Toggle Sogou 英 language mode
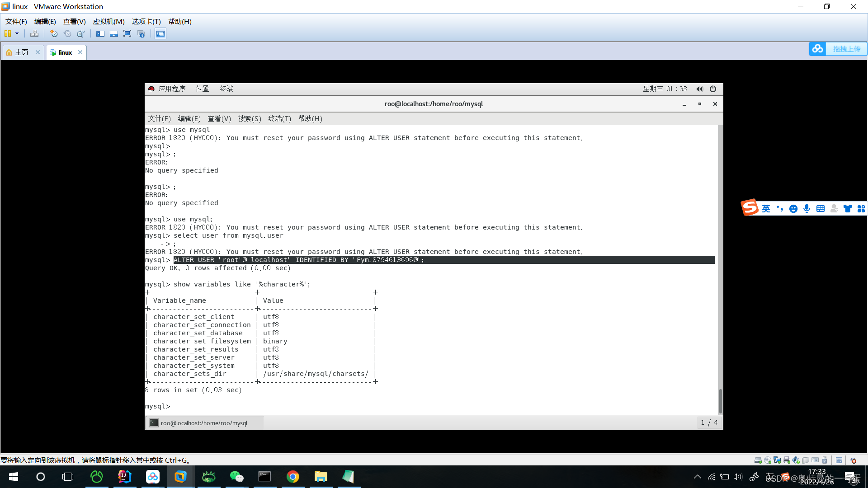This screenshot has width=868, height=488. pos(766,208)
